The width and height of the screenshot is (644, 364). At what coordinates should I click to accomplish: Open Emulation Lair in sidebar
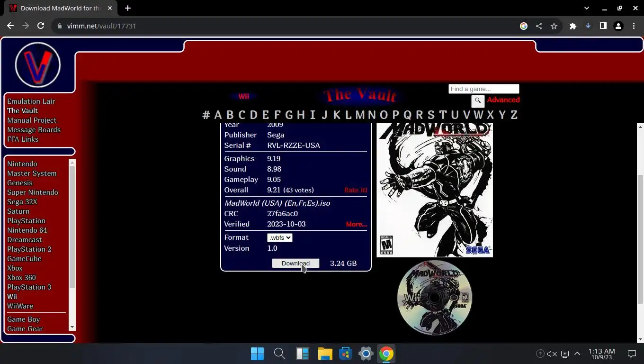[x=31, y=101]
